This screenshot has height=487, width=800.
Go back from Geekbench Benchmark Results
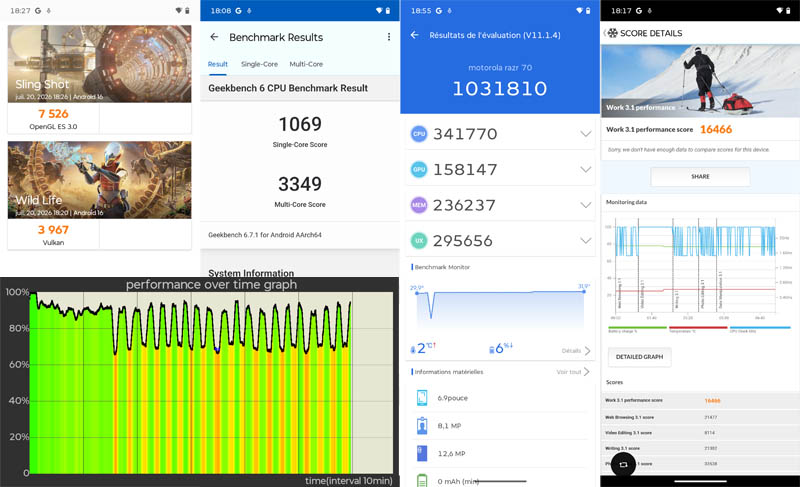(x=214, y=37)
